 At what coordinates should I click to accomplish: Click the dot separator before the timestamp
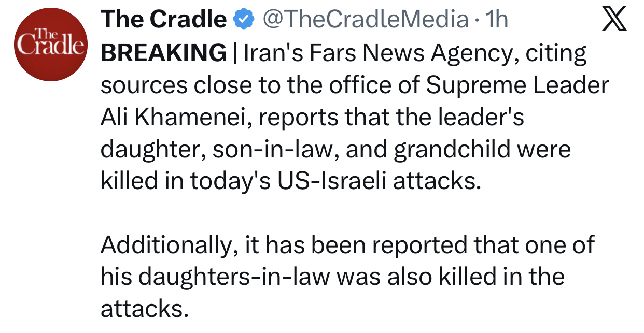(476, 21)
